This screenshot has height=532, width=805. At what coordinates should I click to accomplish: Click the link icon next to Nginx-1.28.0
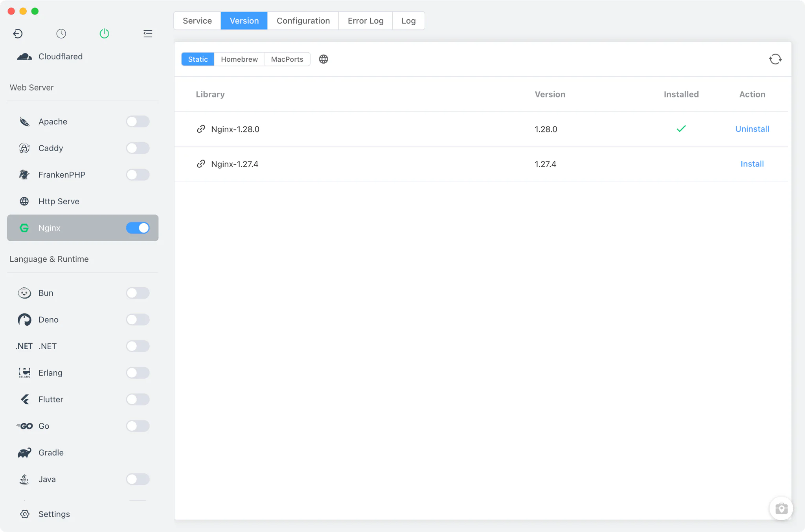(201, 129)
